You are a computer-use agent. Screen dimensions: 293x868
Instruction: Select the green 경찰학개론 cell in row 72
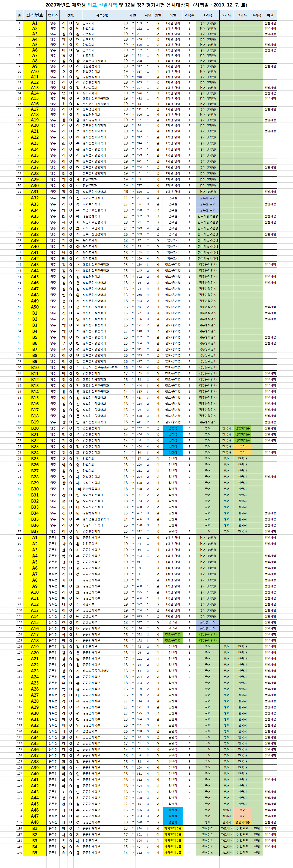[242, 440]
